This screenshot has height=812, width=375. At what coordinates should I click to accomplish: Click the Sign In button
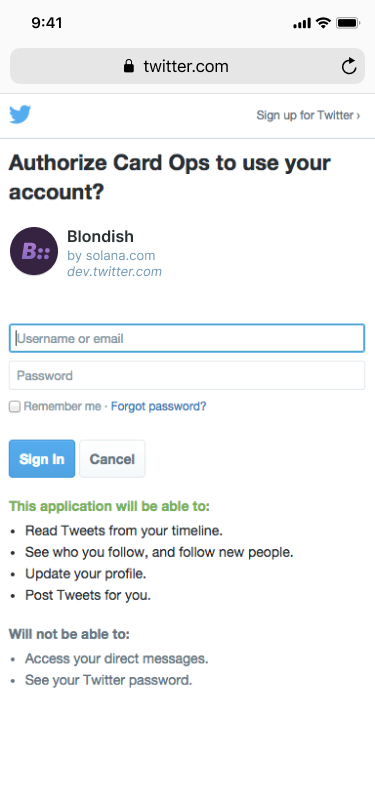click(42, 459)
